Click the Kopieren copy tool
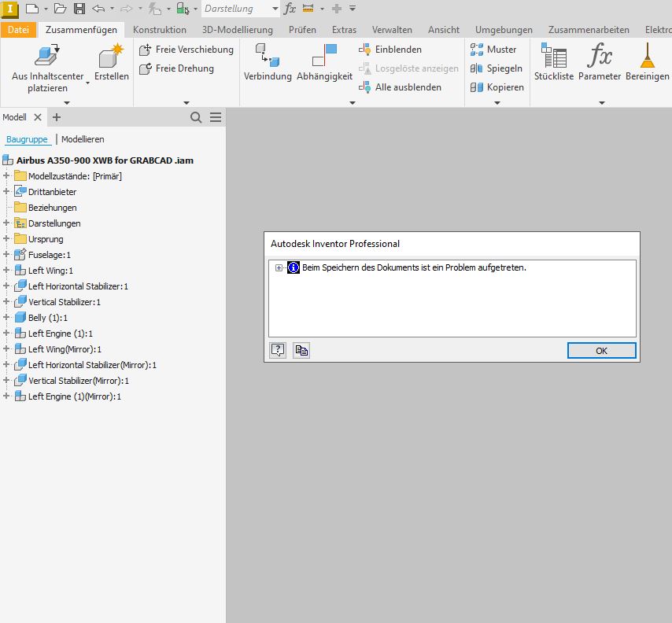The image size is (672, 623). click(x=497, y=87)
